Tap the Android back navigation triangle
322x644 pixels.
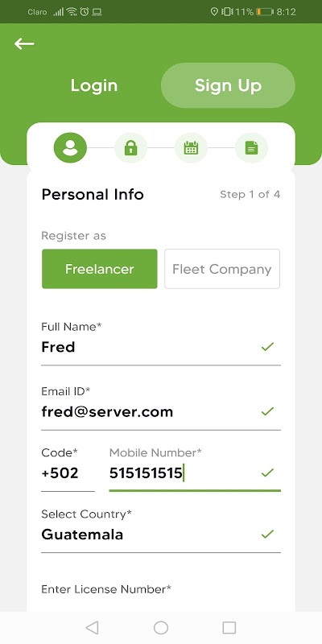point(92,628)
